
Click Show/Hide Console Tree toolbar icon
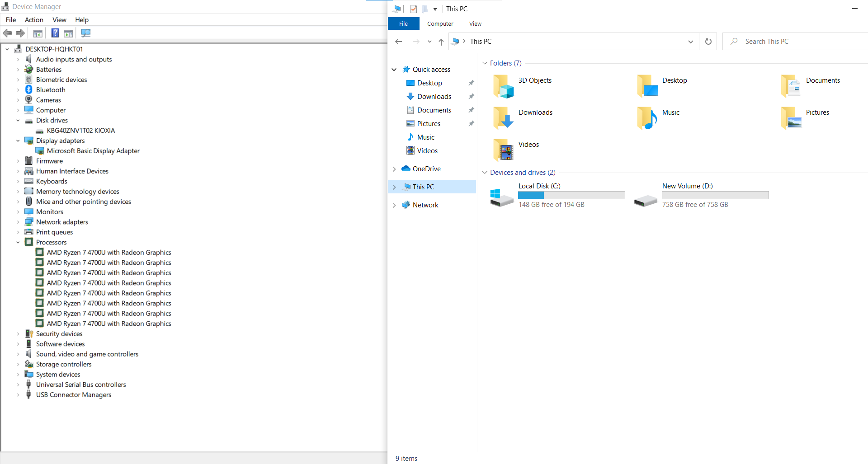(x=38, y=33)
